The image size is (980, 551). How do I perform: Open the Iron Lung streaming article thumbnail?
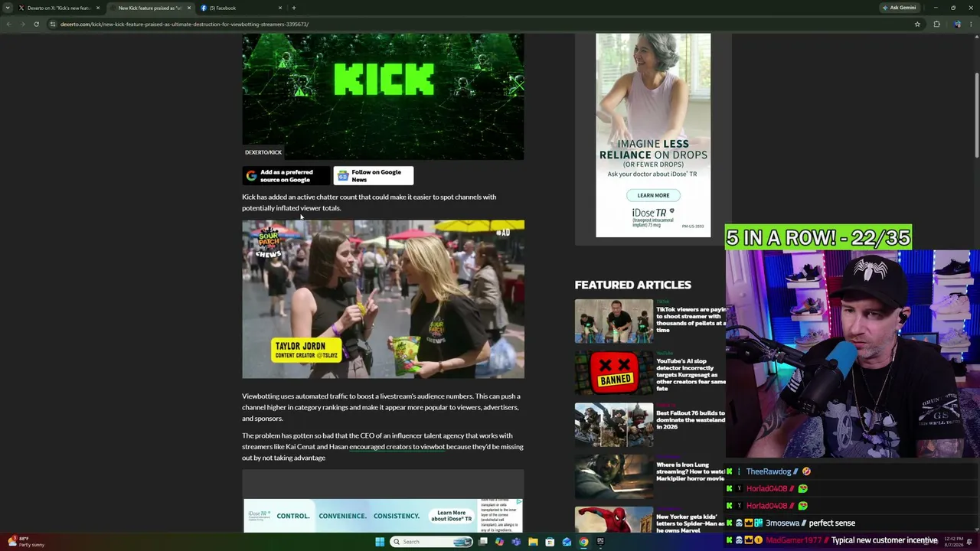coord(614,476)
